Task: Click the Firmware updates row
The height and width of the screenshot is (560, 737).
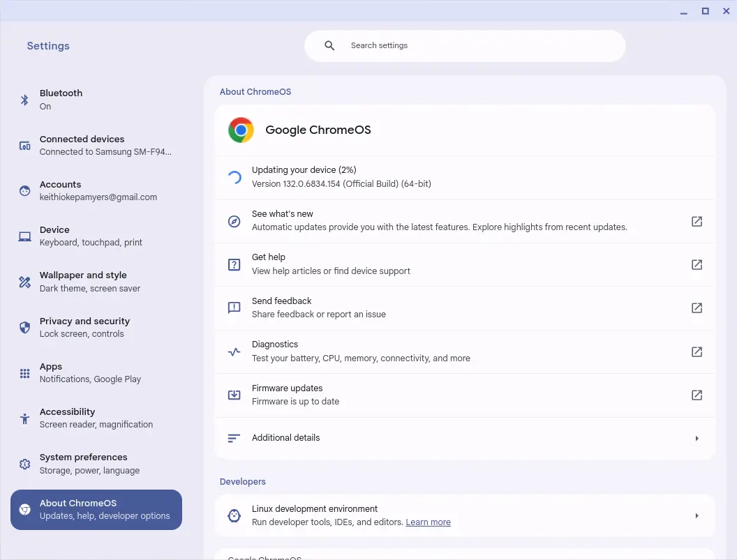Action: (454, 395)
